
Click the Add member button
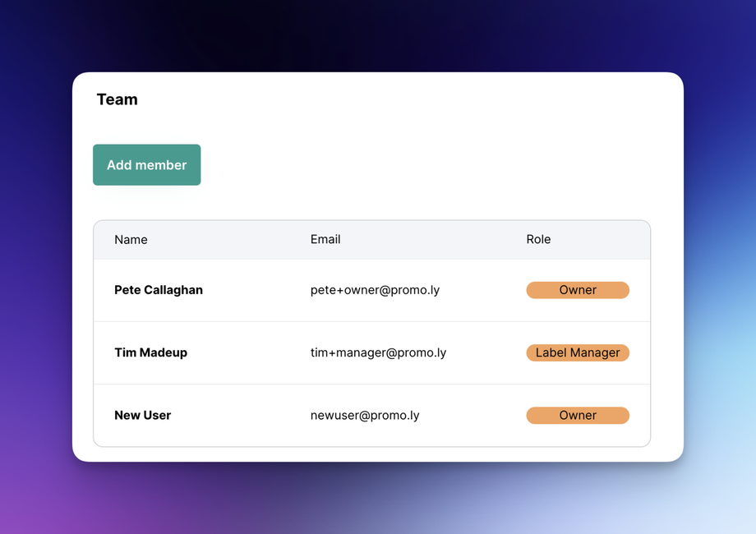[146, 165]
